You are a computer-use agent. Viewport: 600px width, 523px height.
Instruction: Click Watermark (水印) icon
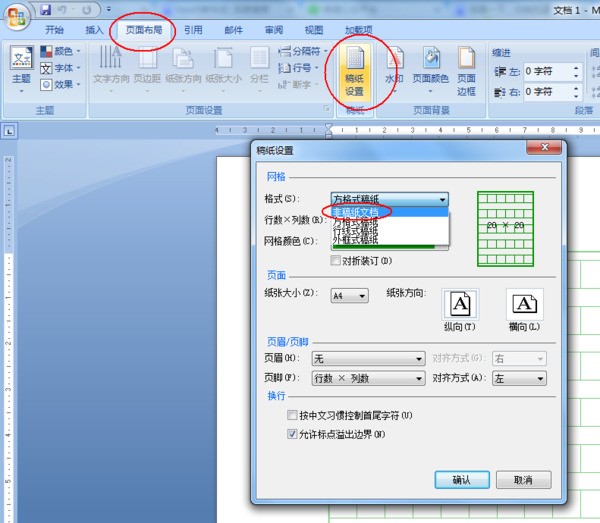tap(394, 69)
